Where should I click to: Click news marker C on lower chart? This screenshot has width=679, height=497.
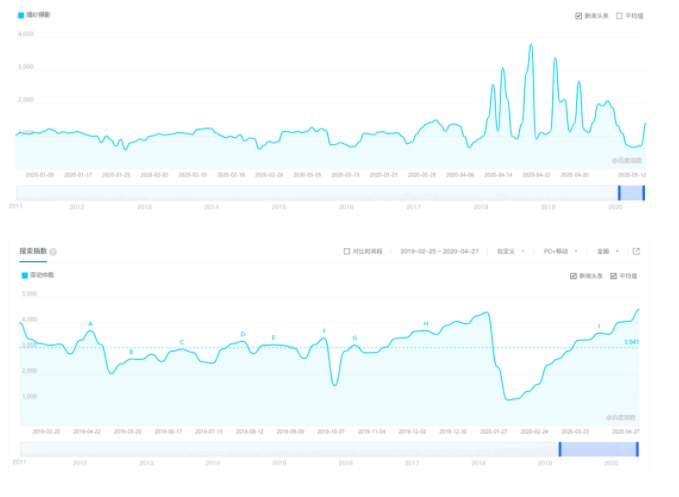[182, 342]
